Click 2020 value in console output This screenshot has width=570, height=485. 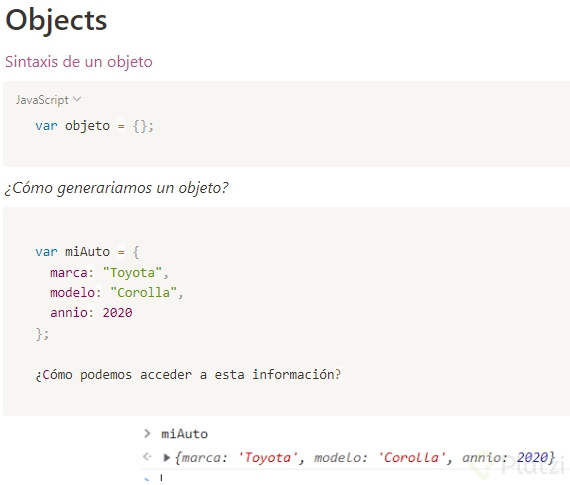[532, 457]
